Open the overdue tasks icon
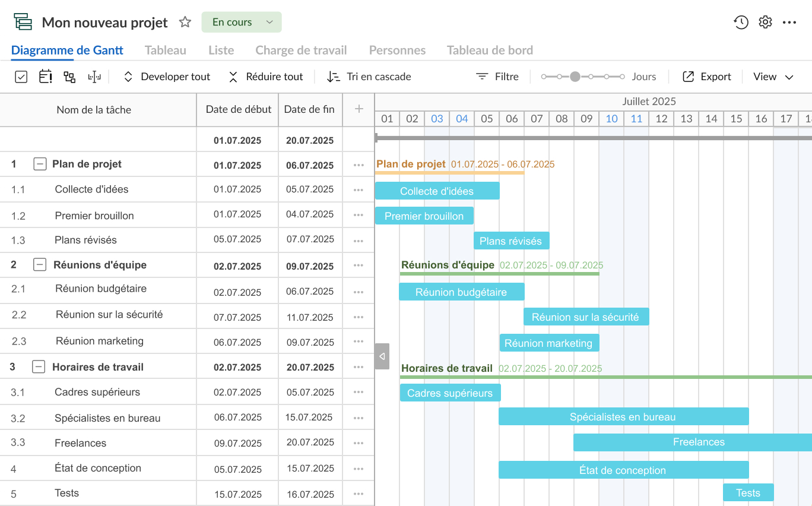Image resolution: width=812 pixels, height=506 pixels. 45,77
